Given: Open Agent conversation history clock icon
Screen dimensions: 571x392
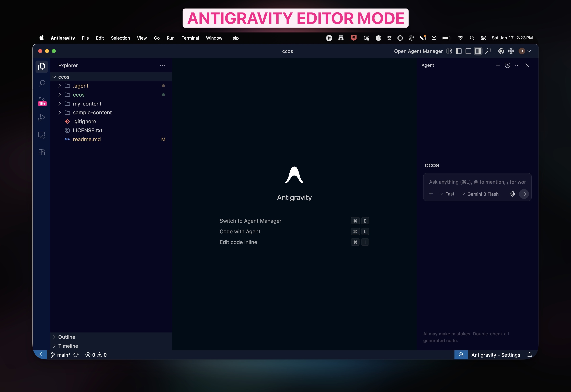Looking at the screenshot, I should pos(508,65).
